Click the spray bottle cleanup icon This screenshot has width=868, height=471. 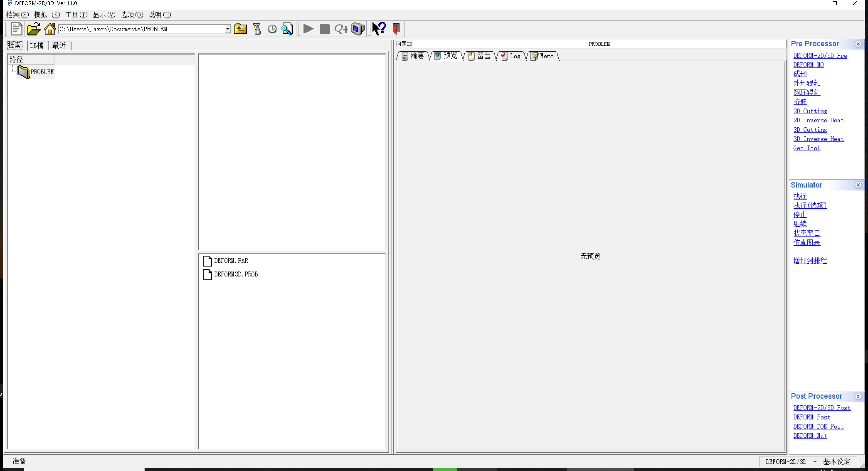pos(257,29)
